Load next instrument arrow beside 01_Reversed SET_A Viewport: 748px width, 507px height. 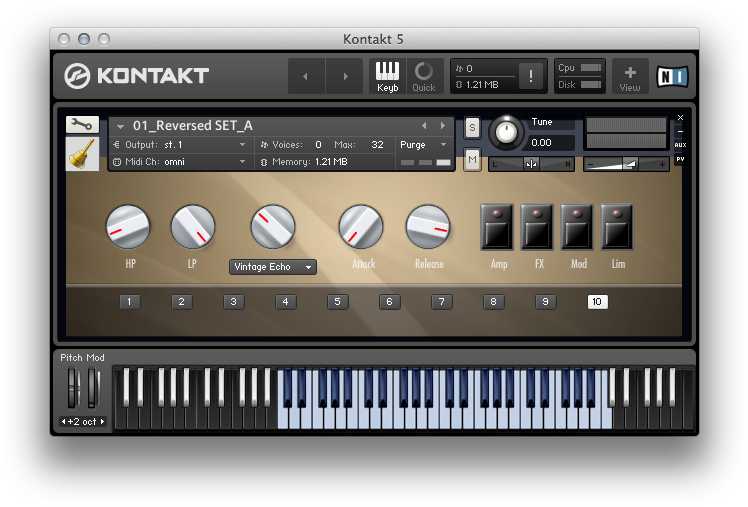click(x=443, y=125)
